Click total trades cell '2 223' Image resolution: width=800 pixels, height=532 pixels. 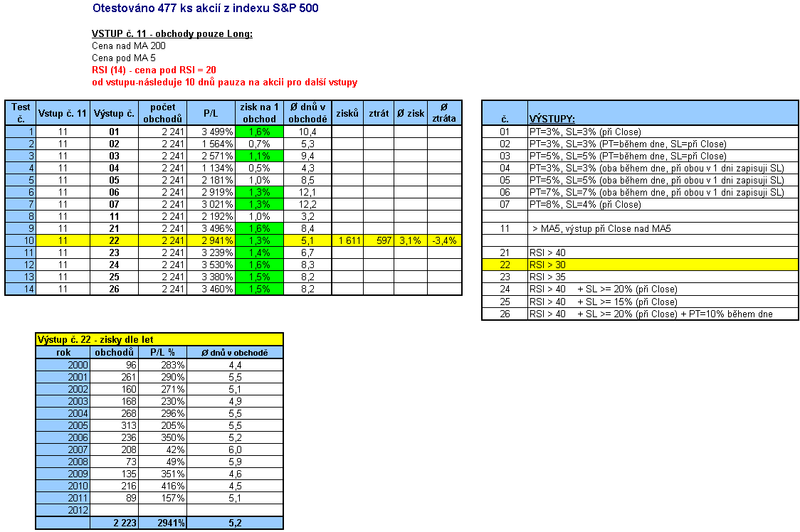click(115, 523)
